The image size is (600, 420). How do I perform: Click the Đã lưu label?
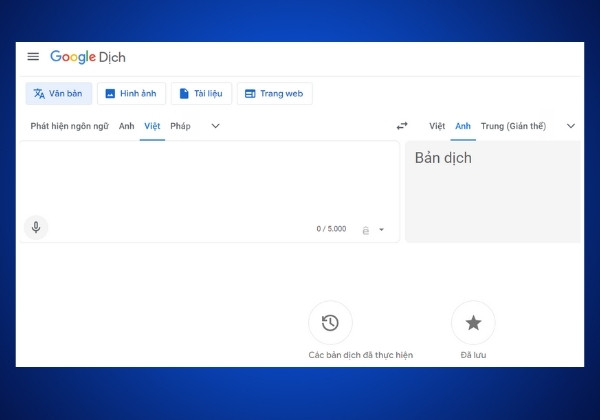click(x=473, y=355)
